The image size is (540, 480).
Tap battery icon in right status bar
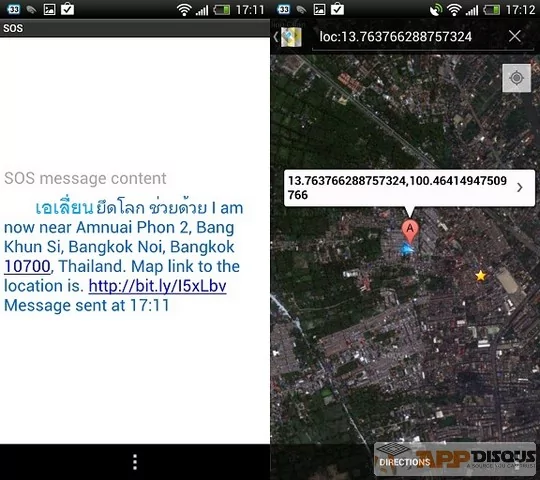[x=492, y=10]
